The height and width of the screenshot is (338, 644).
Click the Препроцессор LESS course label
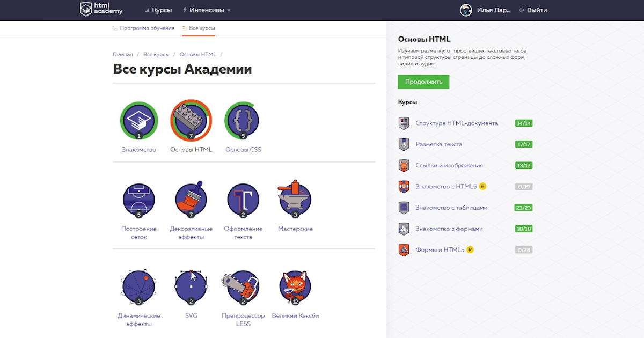click(243, 319)
